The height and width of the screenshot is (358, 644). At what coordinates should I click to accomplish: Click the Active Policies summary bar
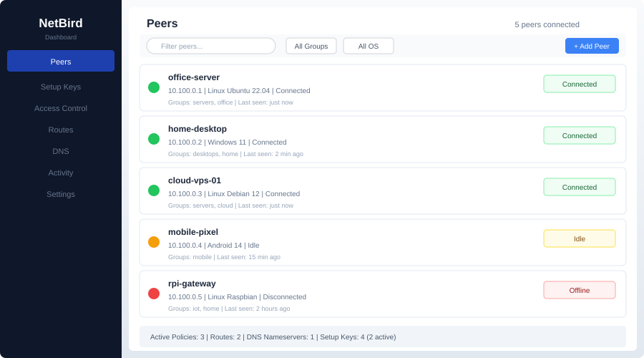point(383,337)
